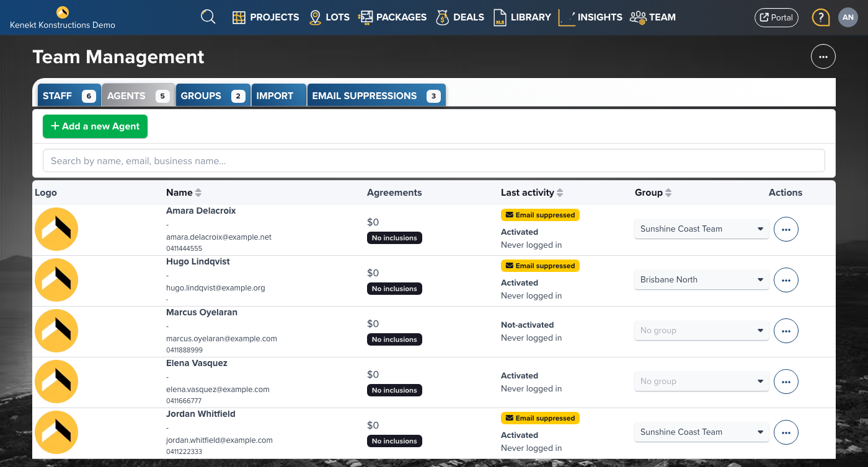
Task: Open the Lots map pin icon
Action: [315, 17]
